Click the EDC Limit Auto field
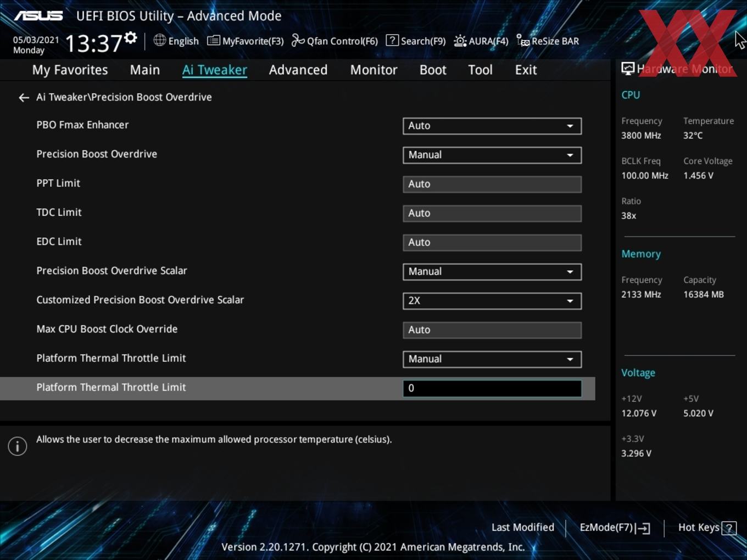The height and width of the screenshot is (560, 747). 492,242
